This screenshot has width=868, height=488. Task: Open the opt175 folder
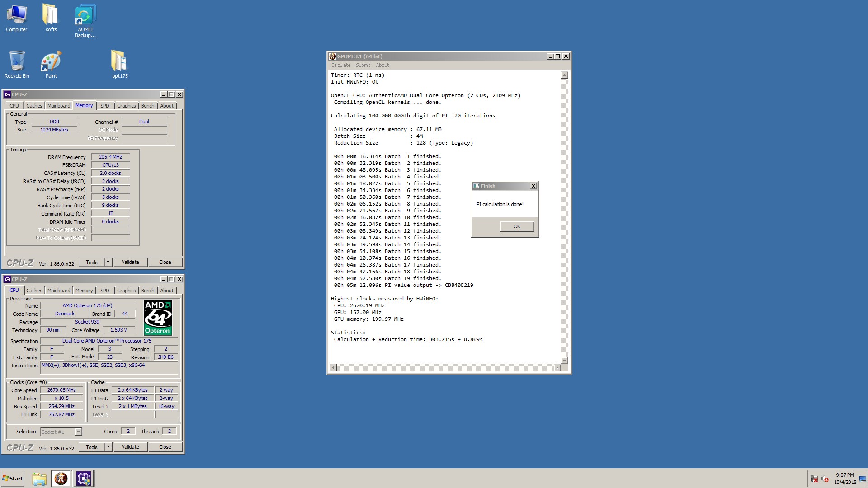tap(120, 65)
